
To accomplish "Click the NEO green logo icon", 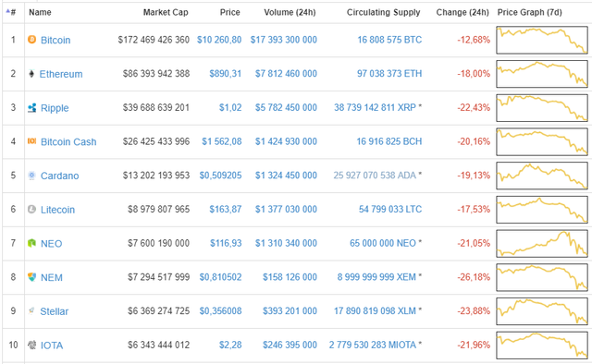I will (x=31, y=243).
